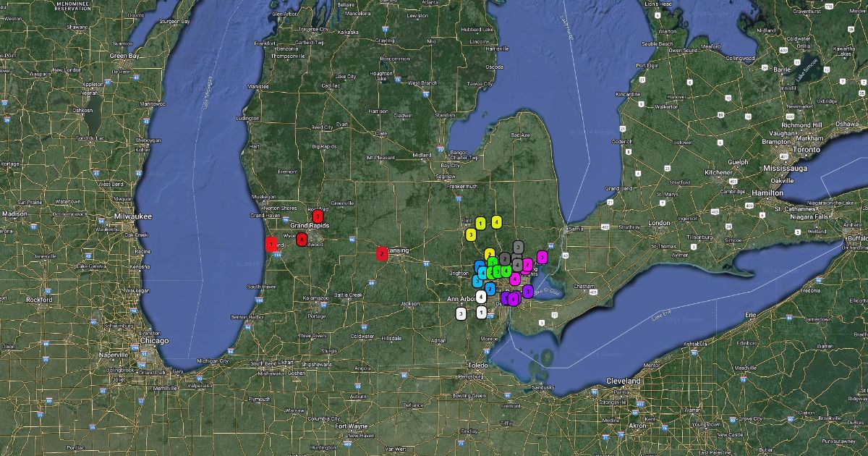Click white marker 1 below Ann Arbor
Screen dimensions: 868x456
click(x=482, y=313)
